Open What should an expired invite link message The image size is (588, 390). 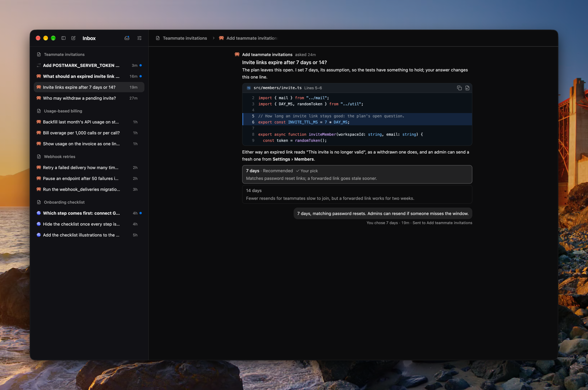point(89,76)
